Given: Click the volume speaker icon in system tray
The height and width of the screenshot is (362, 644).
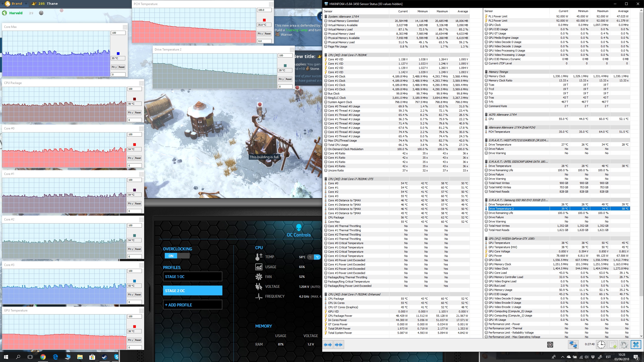Looking at the screenshot, I should click(587, 357).
